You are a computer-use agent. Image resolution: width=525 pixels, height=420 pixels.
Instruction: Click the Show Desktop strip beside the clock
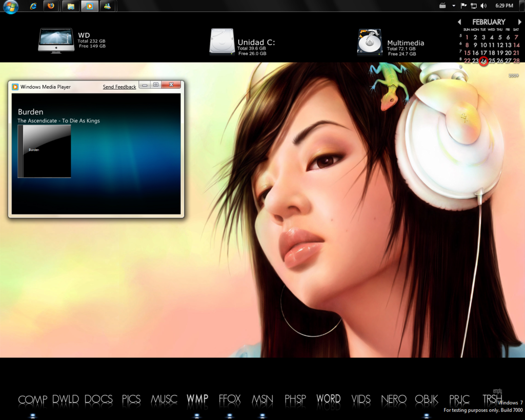522,6
